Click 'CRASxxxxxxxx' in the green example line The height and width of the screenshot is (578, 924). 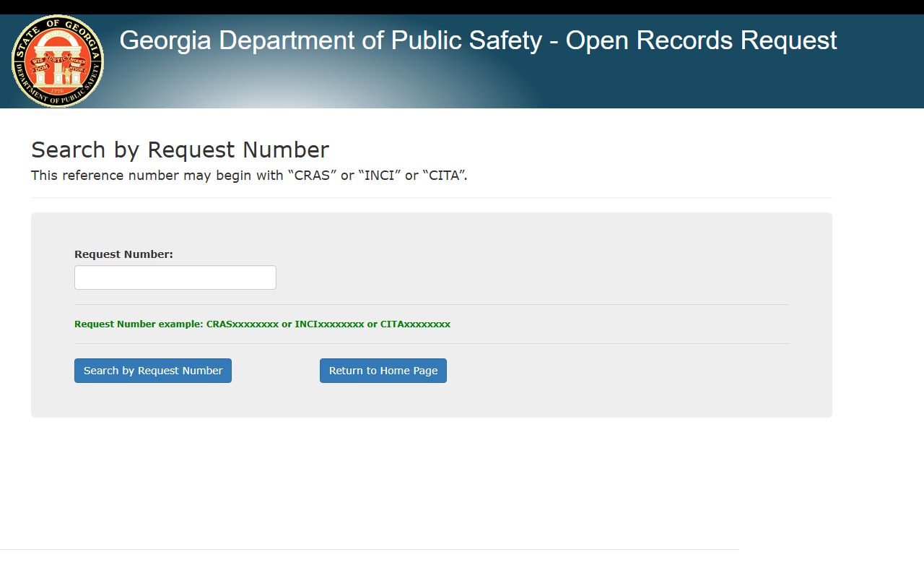pyautogui.click(x=242, y=324)
